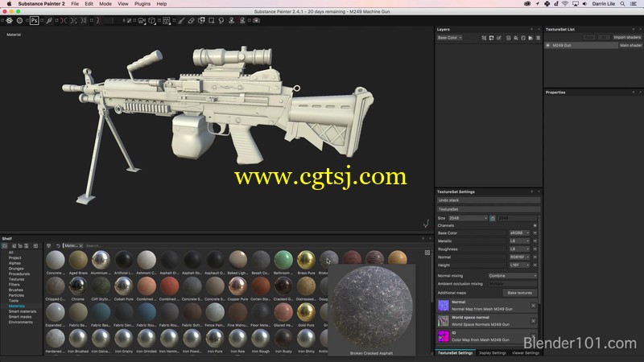
Task: Open the Edit menu
Action: 89,4
